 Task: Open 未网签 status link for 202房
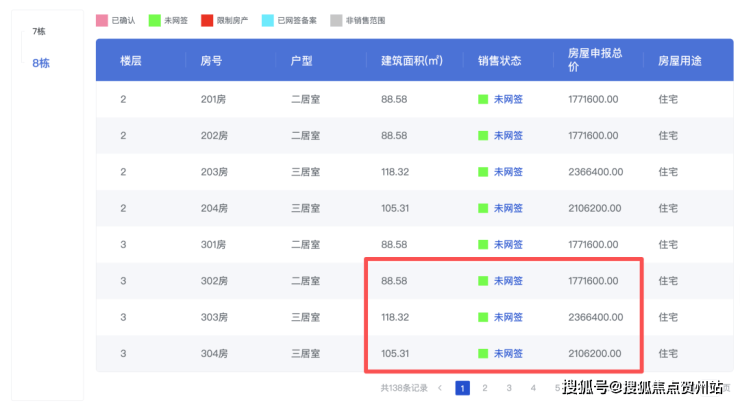coord(508,136)
